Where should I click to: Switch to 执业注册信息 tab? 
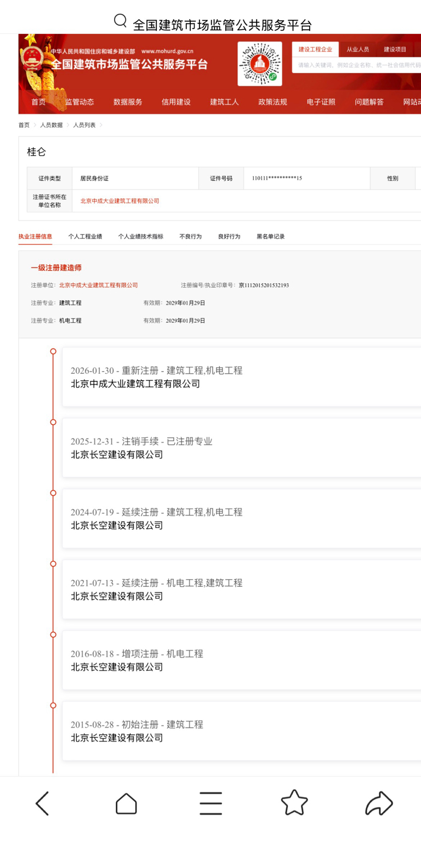pyautogui.click(x=35, y=237)
